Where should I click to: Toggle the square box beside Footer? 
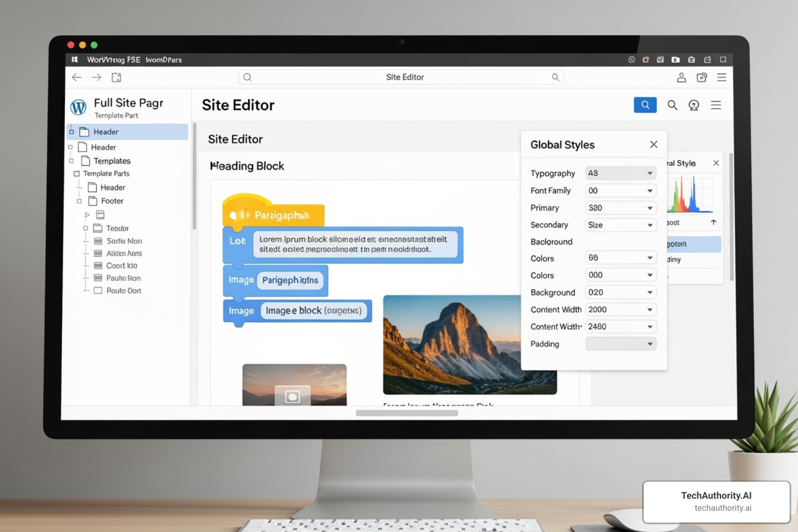point(79,201)
